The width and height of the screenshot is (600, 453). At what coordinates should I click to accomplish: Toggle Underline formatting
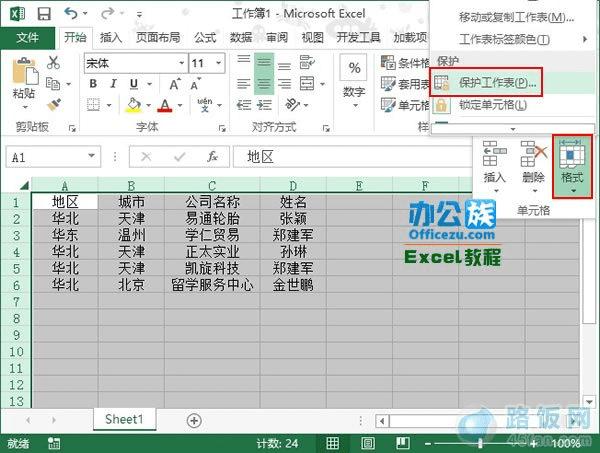[134, 83]
